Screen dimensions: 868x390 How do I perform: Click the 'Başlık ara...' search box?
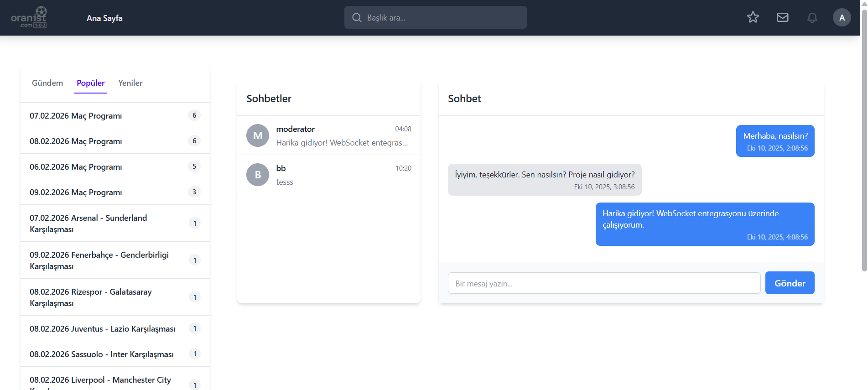coord(442,18)
